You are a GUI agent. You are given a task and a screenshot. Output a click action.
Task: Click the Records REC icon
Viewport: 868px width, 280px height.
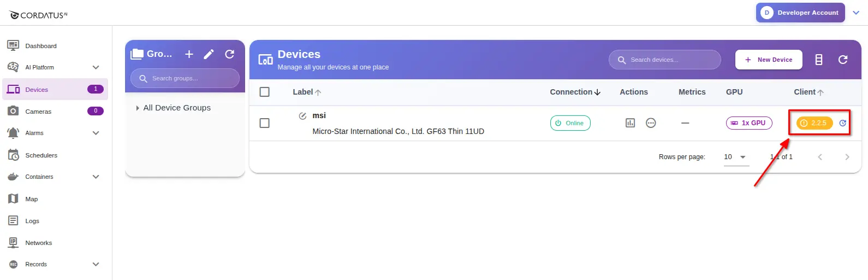click(x=13, y=264)
